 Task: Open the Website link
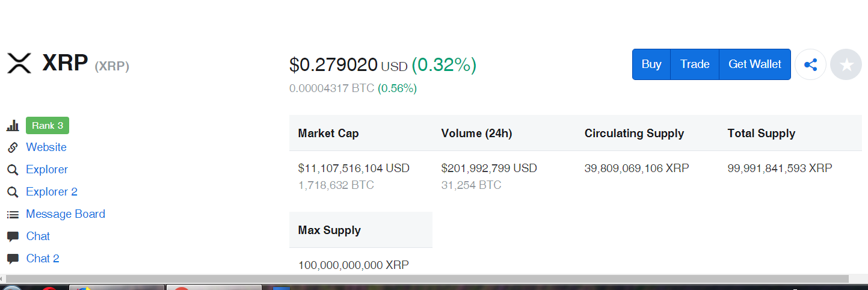[46, 147]
